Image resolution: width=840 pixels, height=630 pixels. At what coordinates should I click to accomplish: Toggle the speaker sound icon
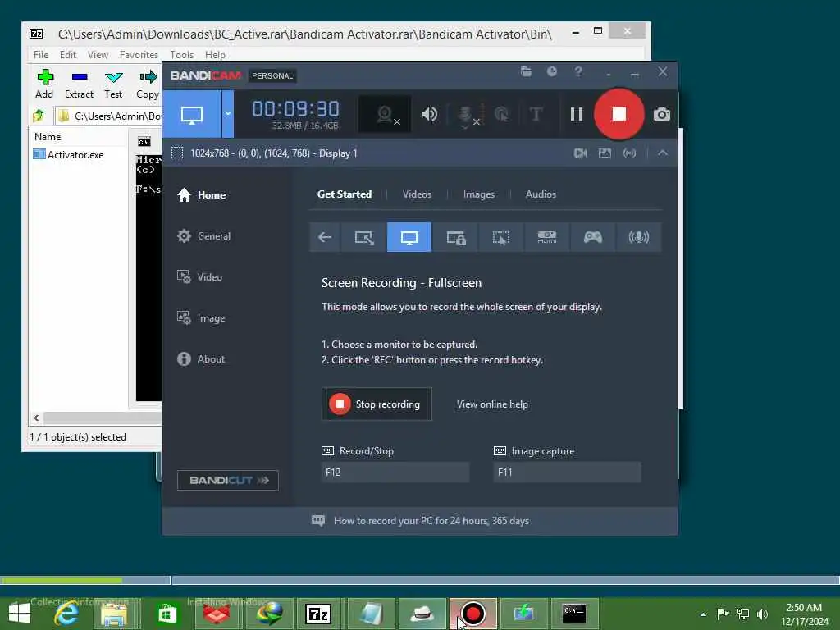[x=429, y=114]
